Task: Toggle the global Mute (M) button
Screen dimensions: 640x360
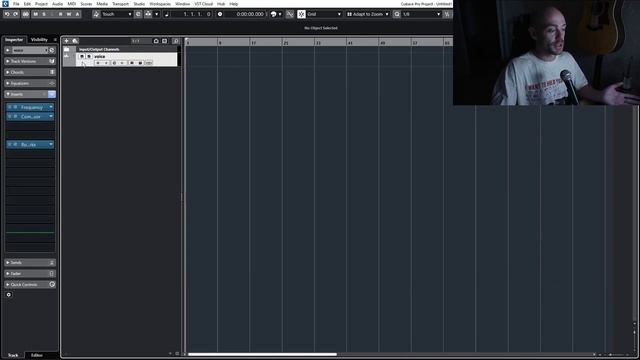Action: (x=36, y=14)
